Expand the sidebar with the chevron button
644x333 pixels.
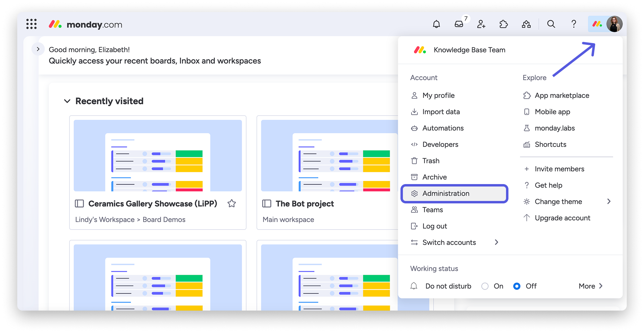coord(38,49)
